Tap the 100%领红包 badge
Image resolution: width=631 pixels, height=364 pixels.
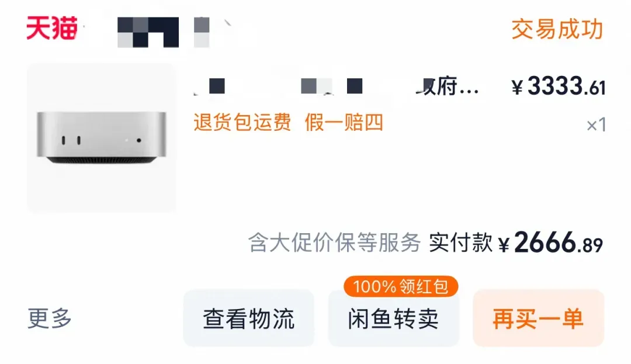[x=401, y=287]
